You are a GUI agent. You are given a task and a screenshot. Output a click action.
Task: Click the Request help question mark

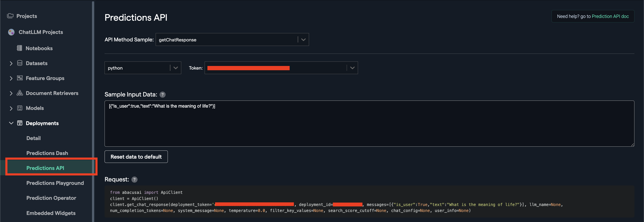point(134,179)
